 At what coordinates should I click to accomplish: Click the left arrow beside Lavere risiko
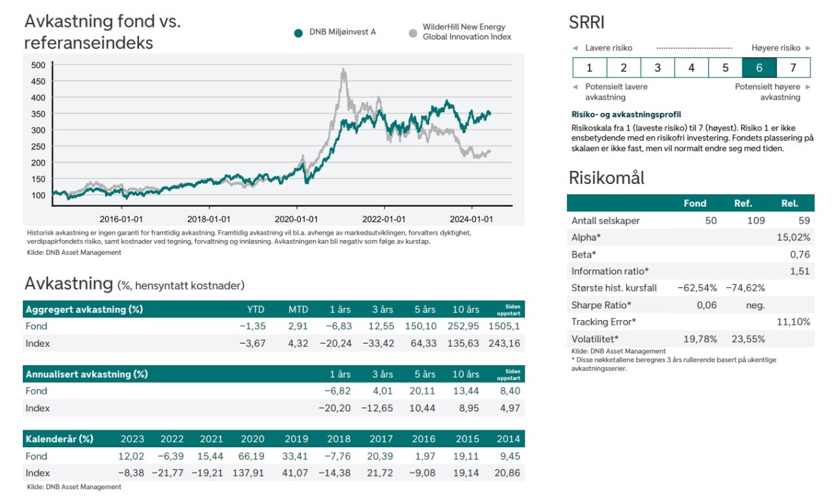(x=575, y=48)
